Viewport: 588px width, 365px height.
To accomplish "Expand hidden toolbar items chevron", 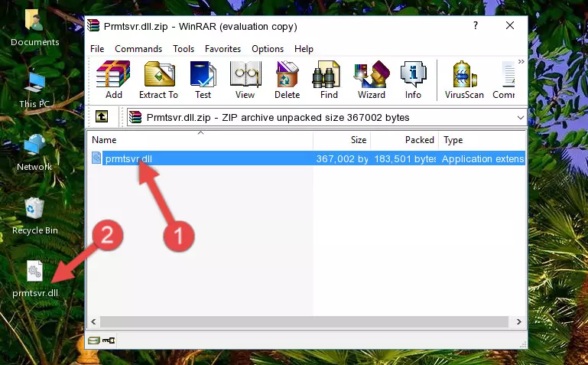I will 521,61.
